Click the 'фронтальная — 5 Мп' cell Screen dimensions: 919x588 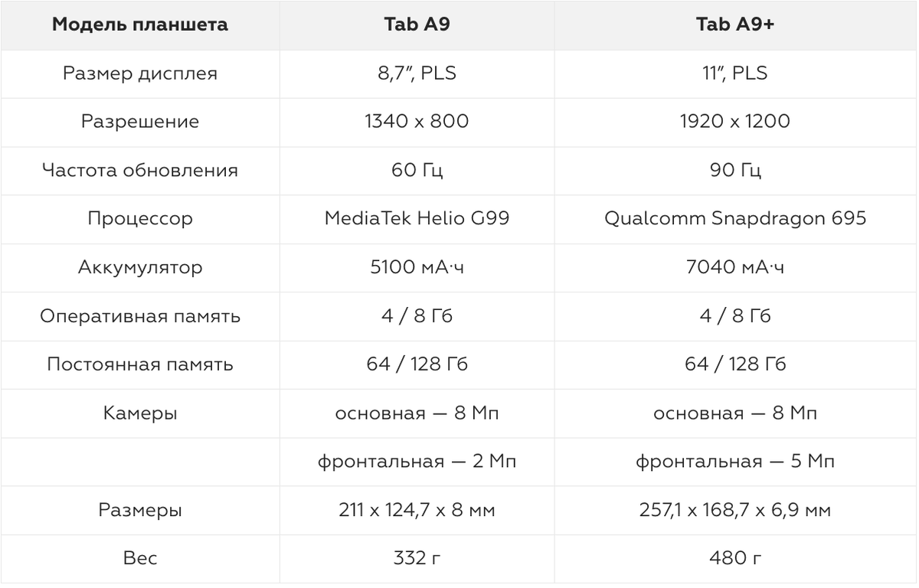point(735,462)
